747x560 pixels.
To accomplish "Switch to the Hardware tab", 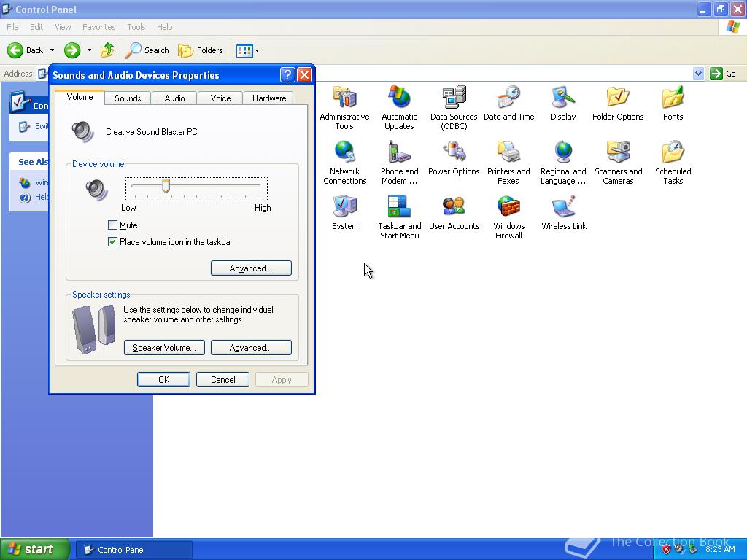I will pos(269,98).
